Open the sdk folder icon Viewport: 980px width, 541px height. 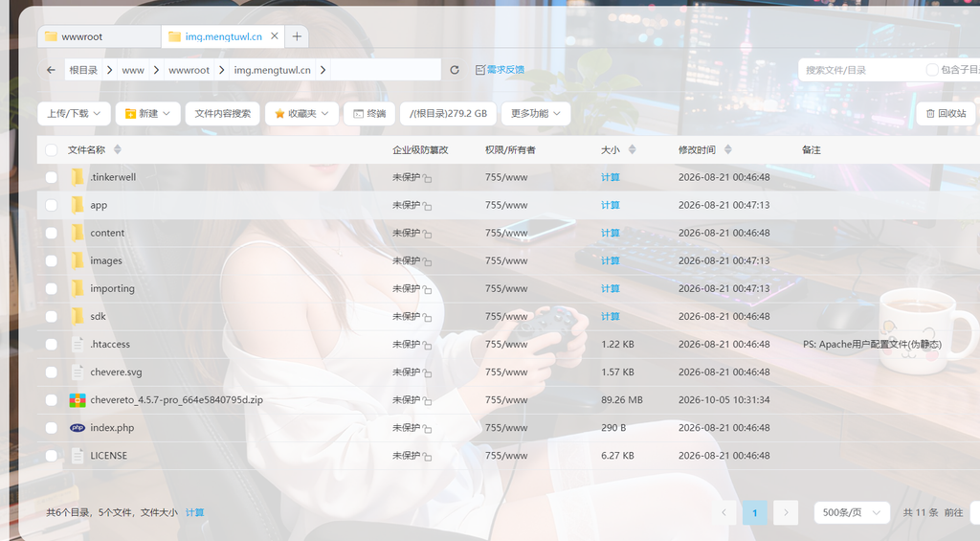[77, 317]
